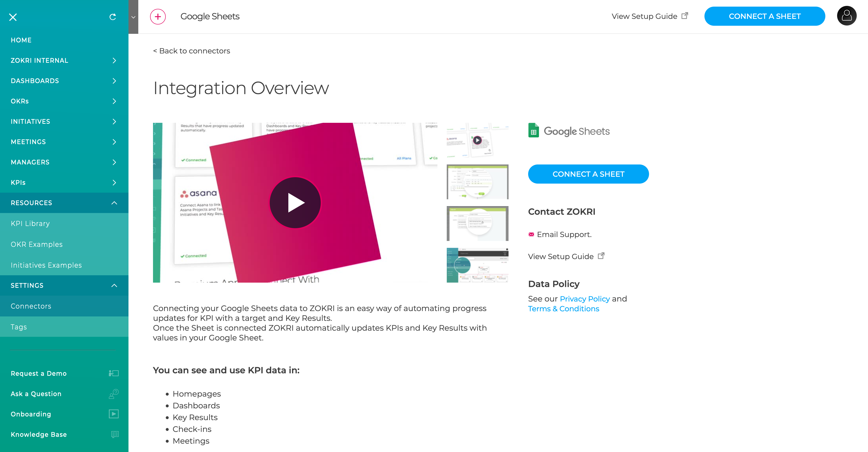868x452 pixels.
Task: Click the MANAGERS sidebar label
Action: (x=30, y=162)
